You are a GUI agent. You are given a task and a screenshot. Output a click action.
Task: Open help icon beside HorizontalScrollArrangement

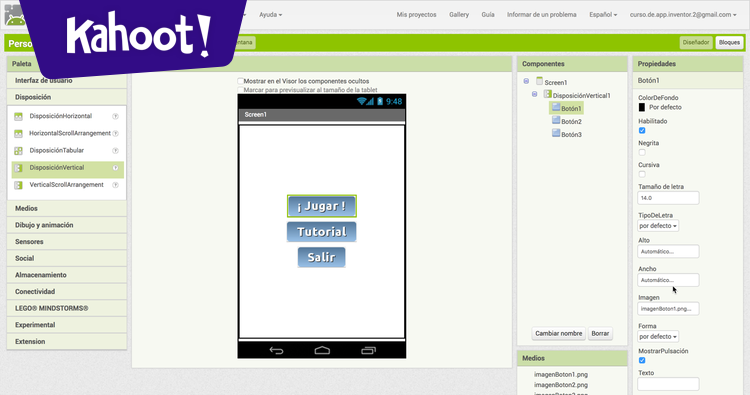click(115, 133)
